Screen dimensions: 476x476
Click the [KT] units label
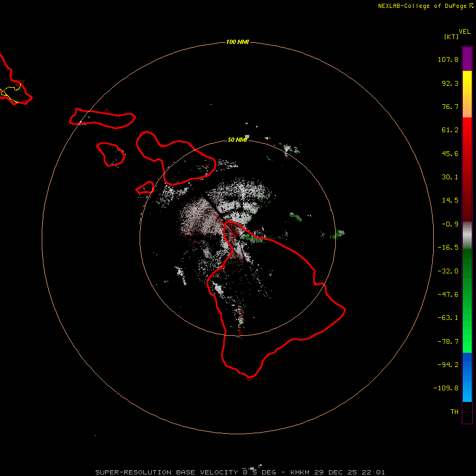click(x=451, y=36)
